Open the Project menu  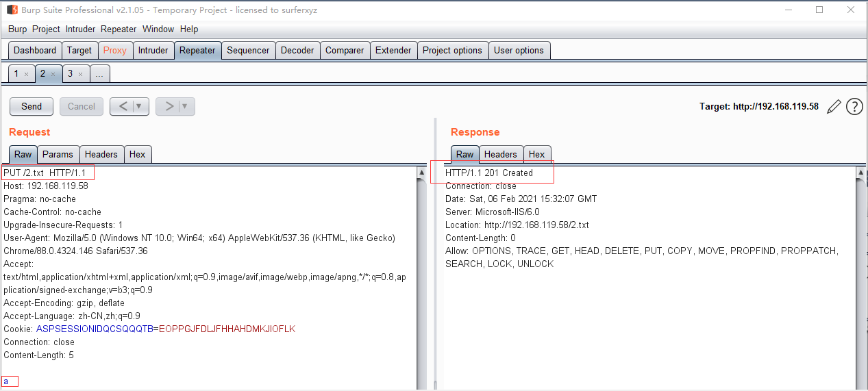[x=46, y=29]
